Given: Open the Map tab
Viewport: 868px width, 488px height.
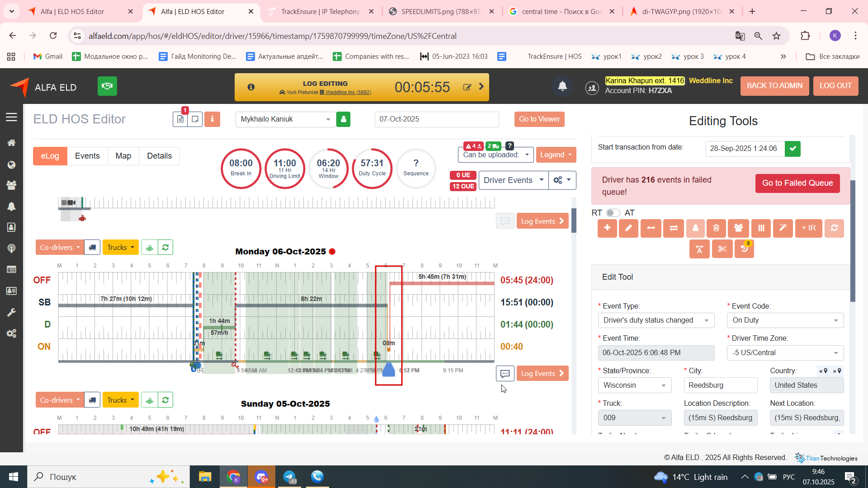Looking at the screenshot, I should click(123, 156).
